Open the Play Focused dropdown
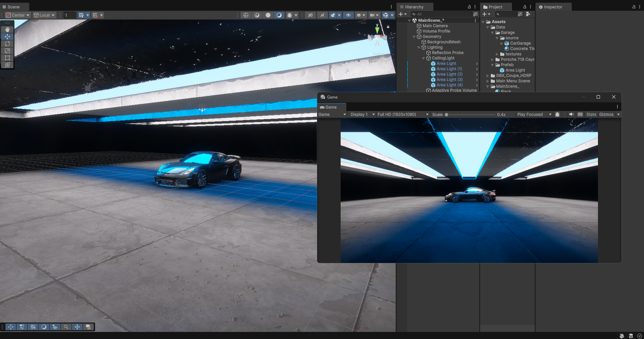The image size is (644, 339). pyautogui.click(x=534, y=114)
